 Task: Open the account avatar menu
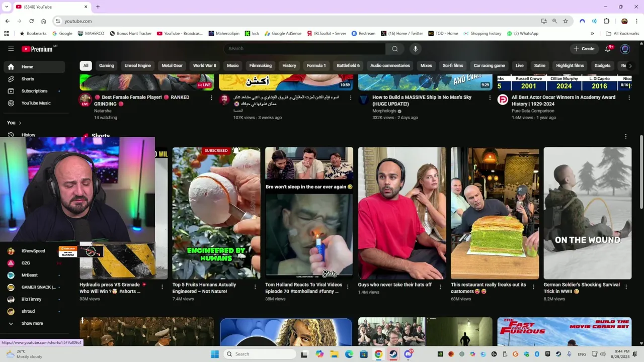pos(625,49)
